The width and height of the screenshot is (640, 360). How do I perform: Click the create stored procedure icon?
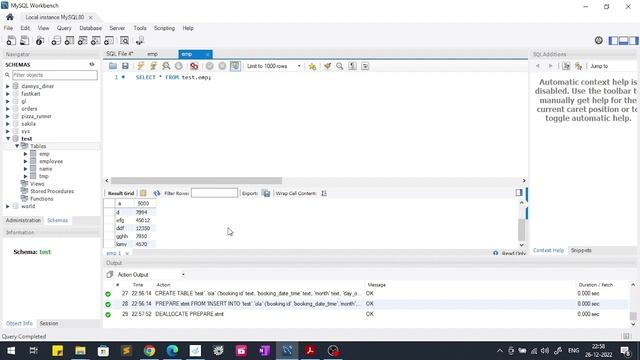[96, 40]
